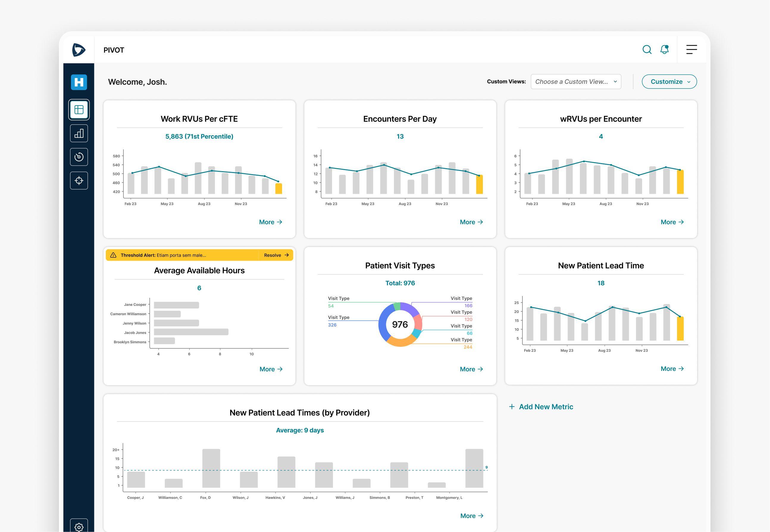The image size is (770, 532).
Task: Open More on Encounters Per Day card
Action: coord(471,222)
